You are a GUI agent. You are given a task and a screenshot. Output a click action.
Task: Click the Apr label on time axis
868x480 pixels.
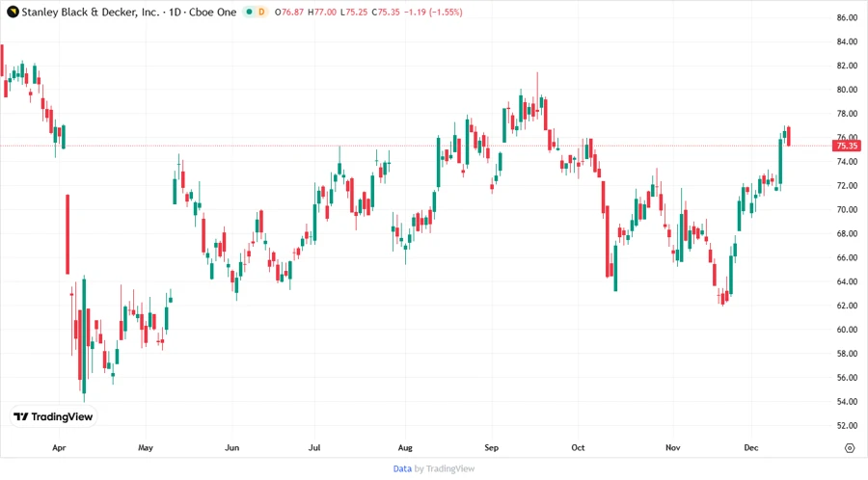click(59, 447)
